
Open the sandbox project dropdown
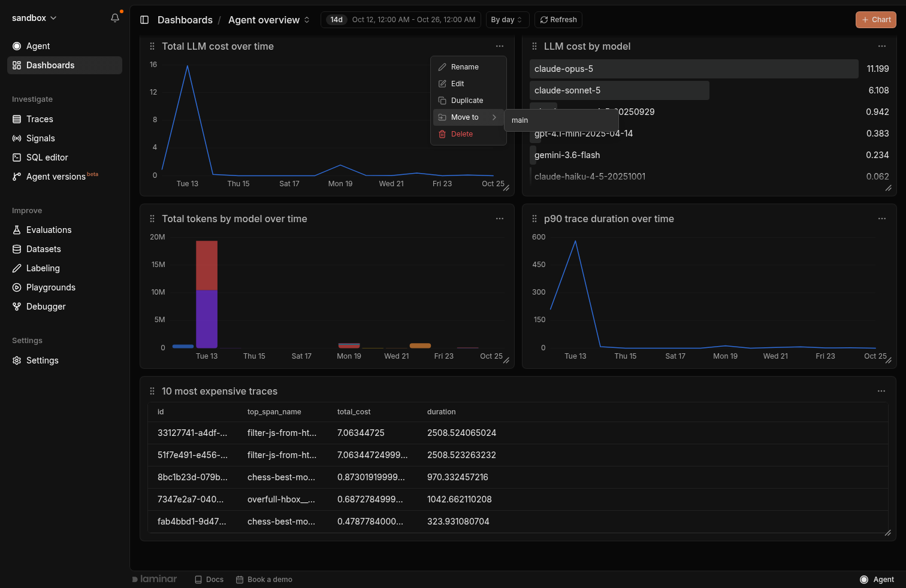tap(34, 18)
